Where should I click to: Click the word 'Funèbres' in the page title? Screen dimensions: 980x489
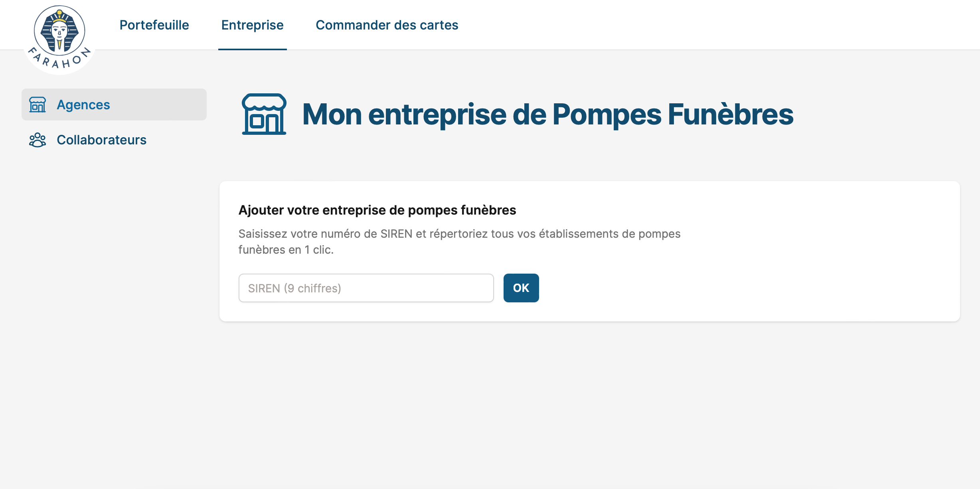click(x=731, y=114)
